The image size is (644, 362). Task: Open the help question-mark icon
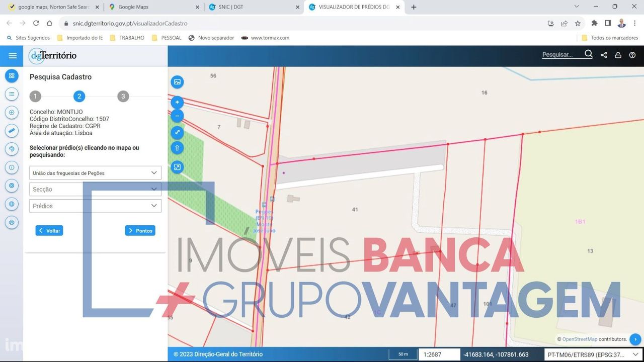(x=632, y=55)
